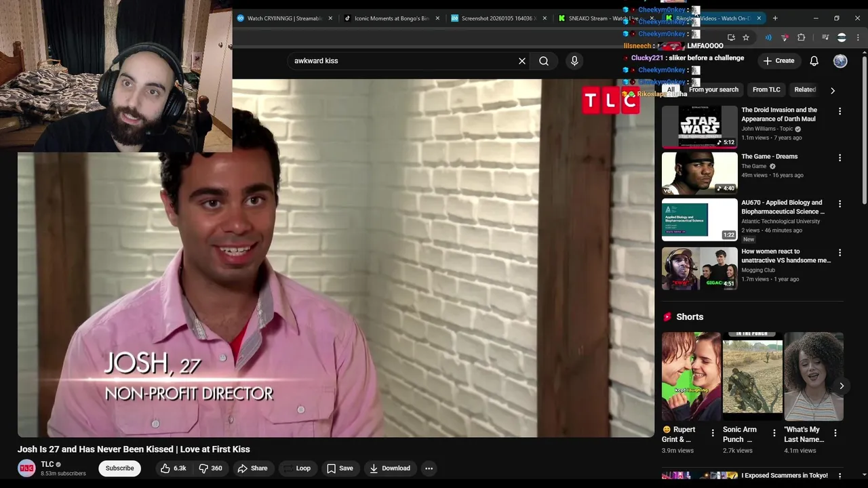
Task: Open options for How women react video
Action: click(x=840, y=253)
